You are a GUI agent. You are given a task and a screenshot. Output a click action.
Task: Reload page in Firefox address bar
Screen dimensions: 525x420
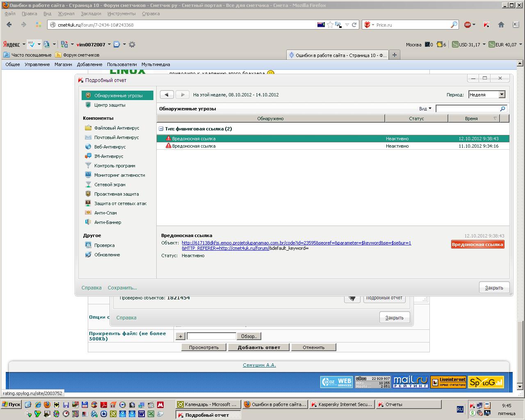point(354,25)
